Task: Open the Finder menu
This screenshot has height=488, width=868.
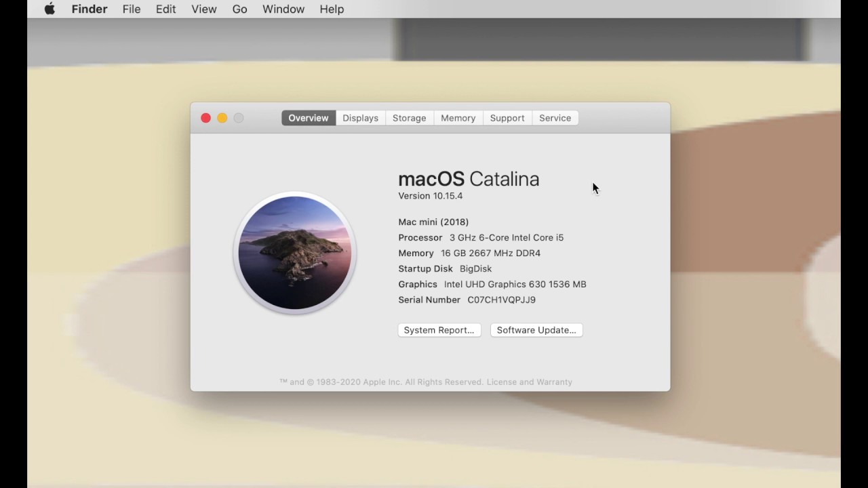Action: (x=90, y=9)
